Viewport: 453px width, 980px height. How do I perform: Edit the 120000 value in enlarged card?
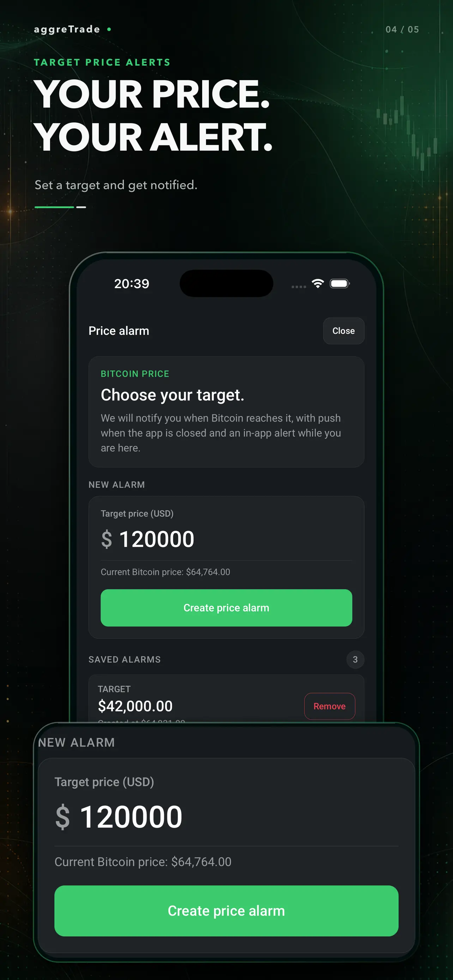pos(131,817)
